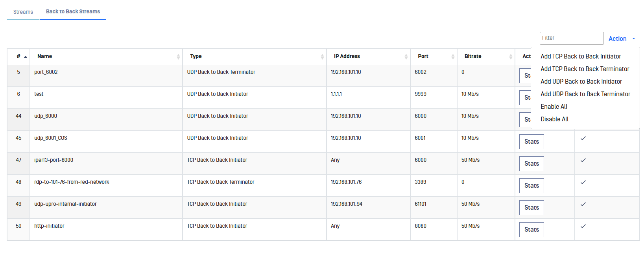Toggle enabled checkmark for http-initiator row
Screen dimensions: 644x256
click(583, 226)
